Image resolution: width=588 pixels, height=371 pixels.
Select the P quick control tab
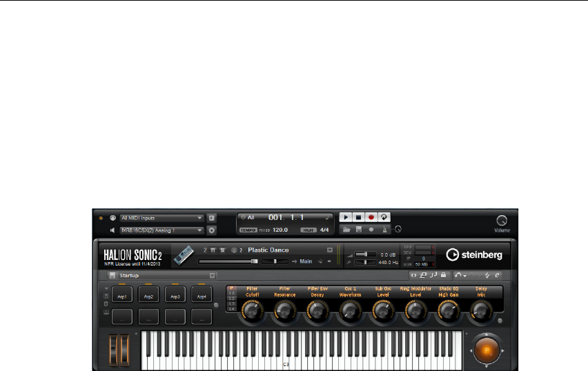coord(231,288)
